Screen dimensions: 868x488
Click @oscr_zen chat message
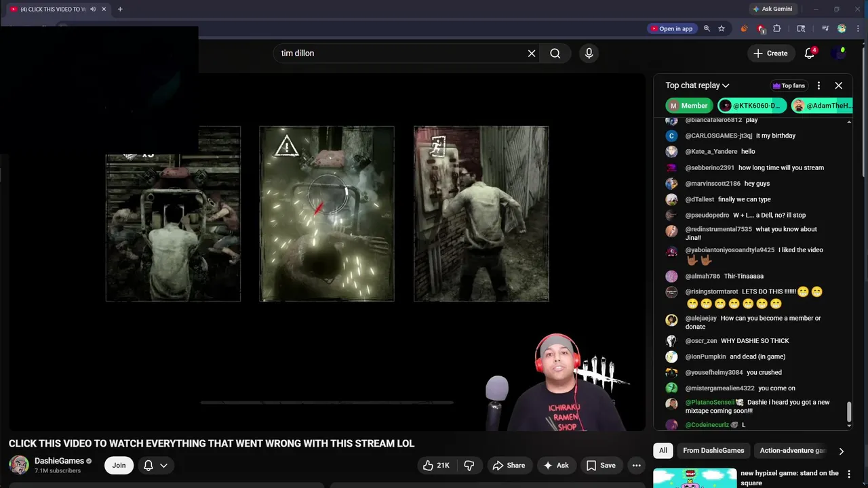[755, 341]
